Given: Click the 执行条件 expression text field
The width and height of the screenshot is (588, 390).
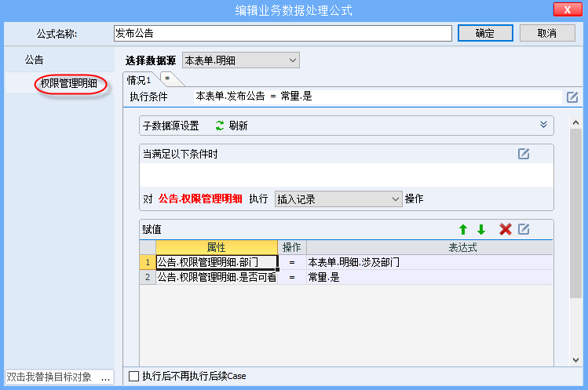Looking at the screenshot, I should pyautogui.click(x=378, y=97).
